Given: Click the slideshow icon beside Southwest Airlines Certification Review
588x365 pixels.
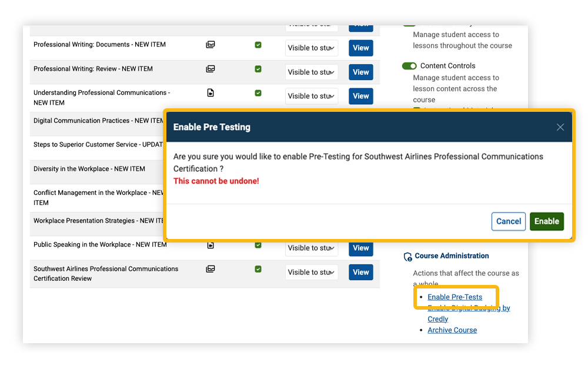Looking at the screenshot, I should pos(210,268).
